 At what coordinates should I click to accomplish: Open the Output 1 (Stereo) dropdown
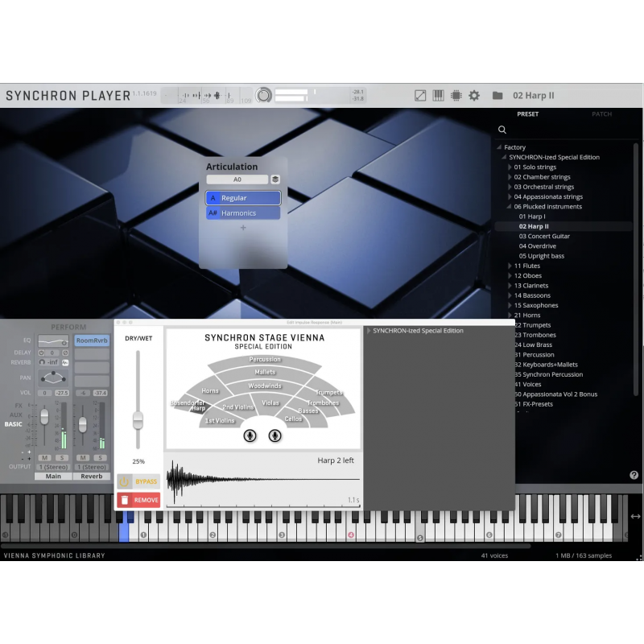pos(52,467)
